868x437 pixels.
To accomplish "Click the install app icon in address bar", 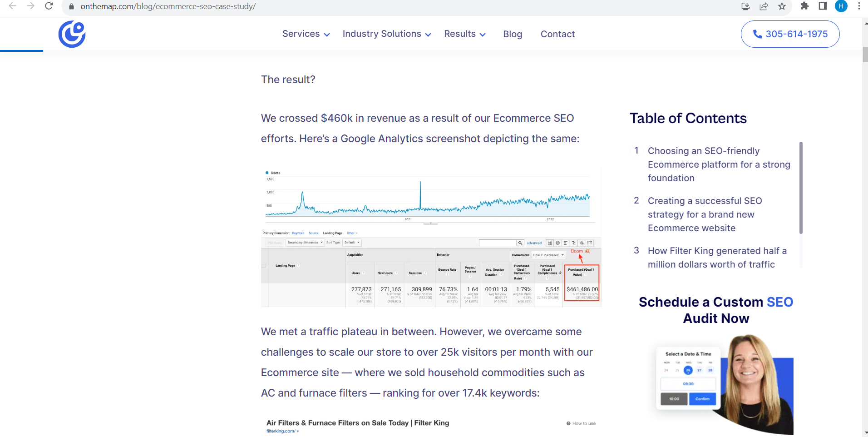I will [745, 6].
